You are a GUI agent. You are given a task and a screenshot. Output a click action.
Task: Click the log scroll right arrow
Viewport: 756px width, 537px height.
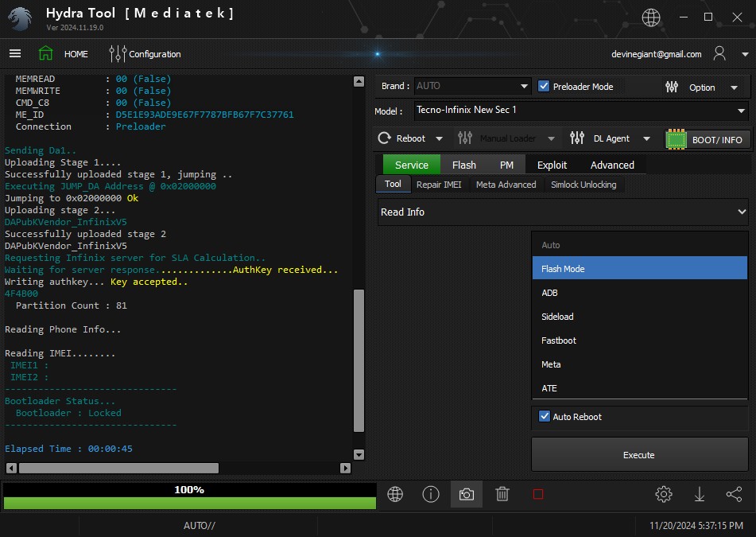[345, 468]
